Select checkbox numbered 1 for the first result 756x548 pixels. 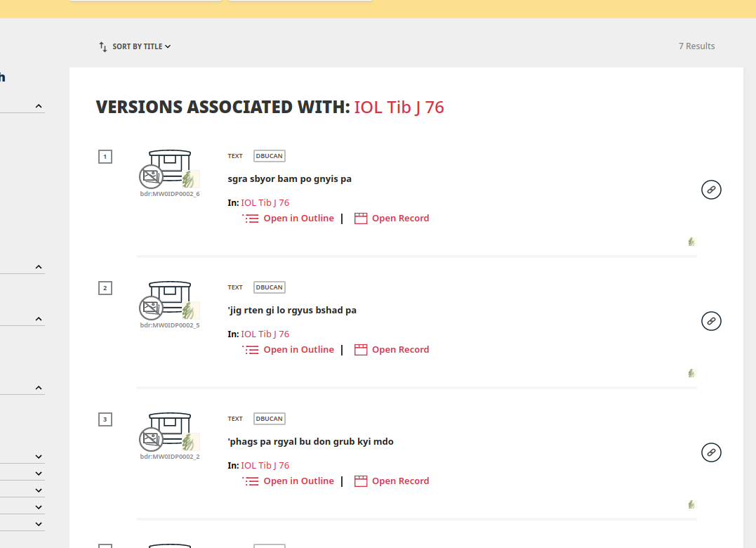tap(105, 157)
